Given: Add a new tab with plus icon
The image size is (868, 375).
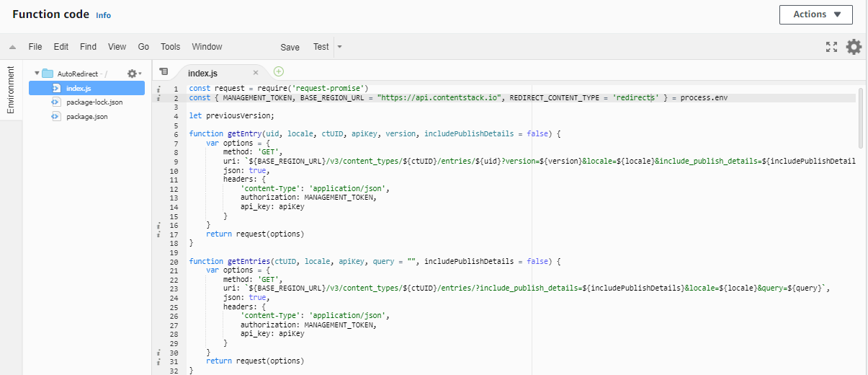Looking at the screenshot, I should tap(279, 71).
